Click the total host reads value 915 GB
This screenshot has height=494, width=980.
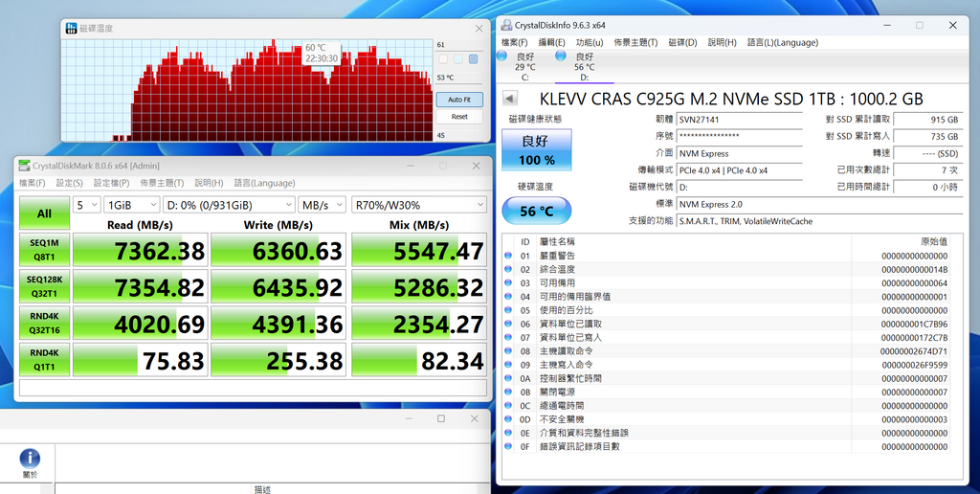click(x=927, y=120)
